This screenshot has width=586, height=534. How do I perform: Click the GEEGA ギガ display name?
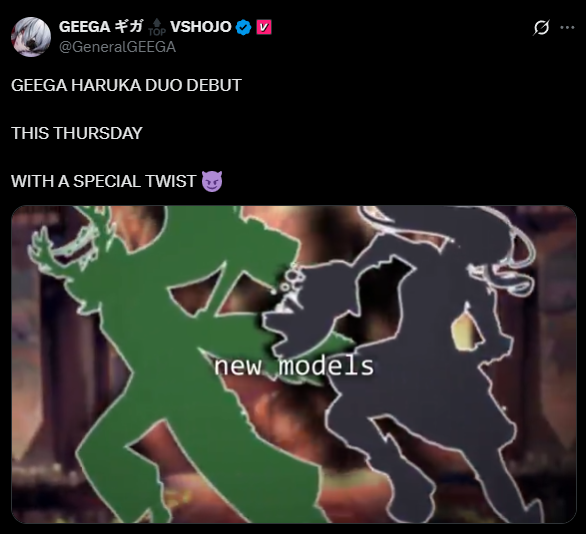pos(101,27)
